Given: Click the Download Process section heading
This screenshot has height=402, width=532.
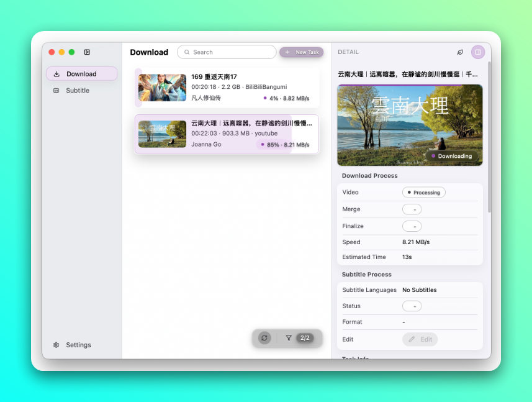Looking at the screenshot, I should (370, 176).
